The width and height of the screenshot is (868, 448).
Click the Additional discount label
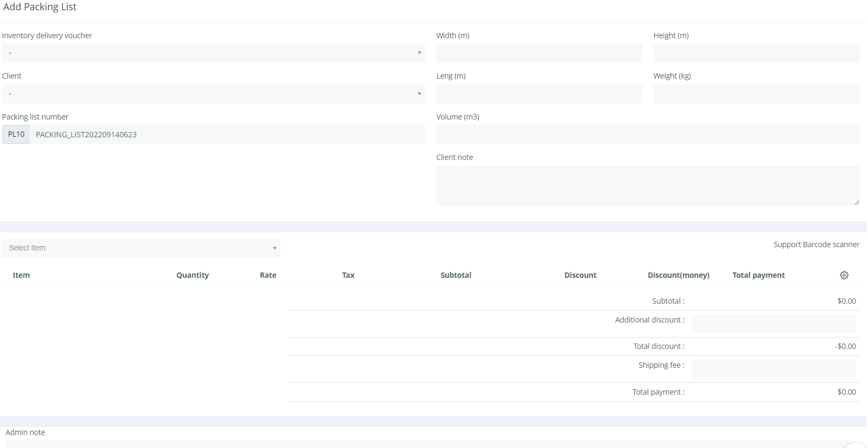pos(650,320)
